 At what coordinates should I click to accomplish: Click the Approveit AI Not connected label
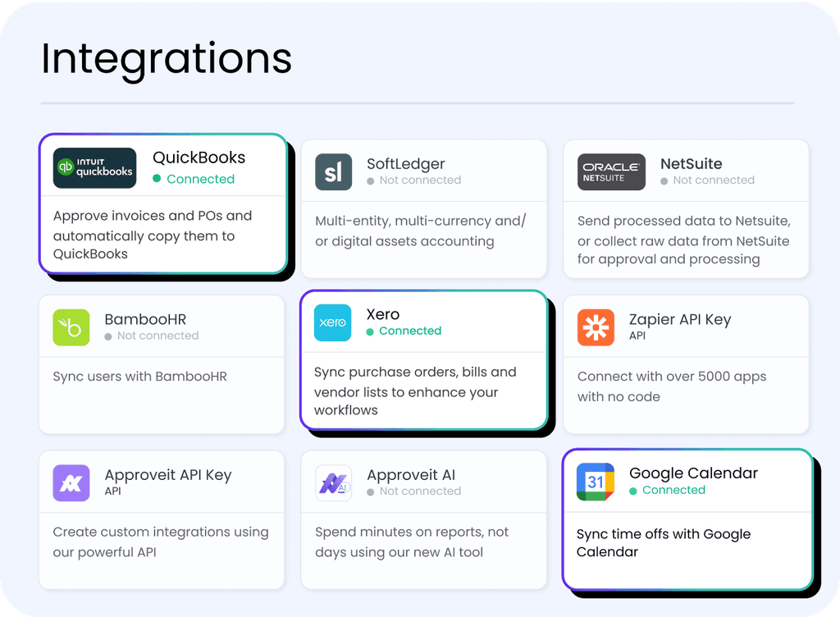[x=415, y=491]
